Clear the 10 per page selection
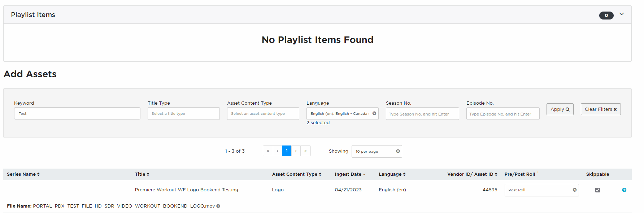Image resolution: width=644 pixels, height=213 pixels. pos(398,151)
